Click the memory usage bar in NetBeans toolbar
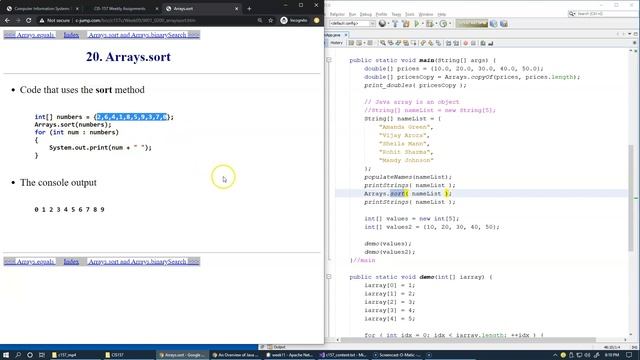This screenshot has height=360, width=640. point(471,24)
